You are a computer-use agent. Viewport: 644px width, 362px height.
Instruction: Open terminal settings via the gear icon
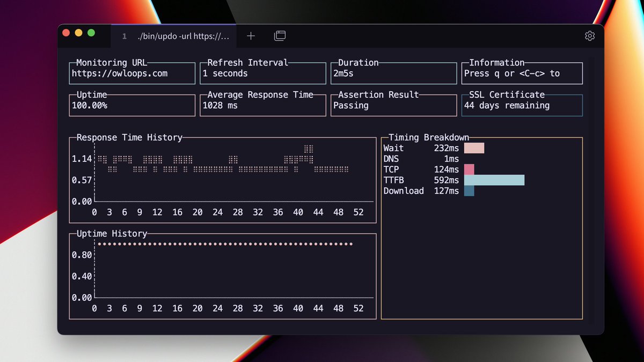coord(589,35)
